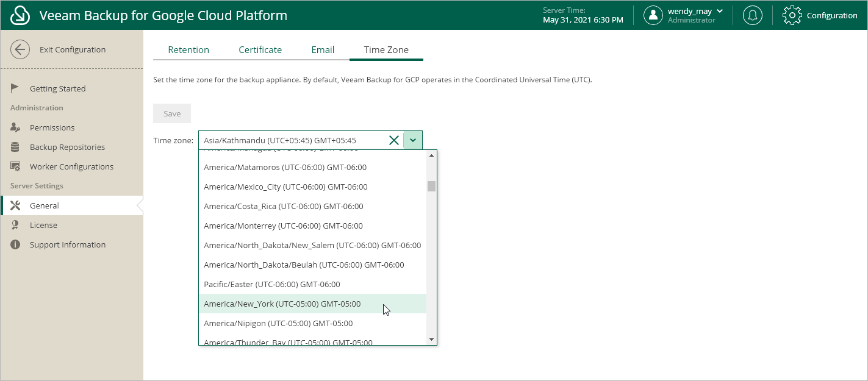Image resolution: width=868 pixels, height=381 pixels.
Task: Expand the wendy_may user menu chevron
Action: tap(720, 11)
